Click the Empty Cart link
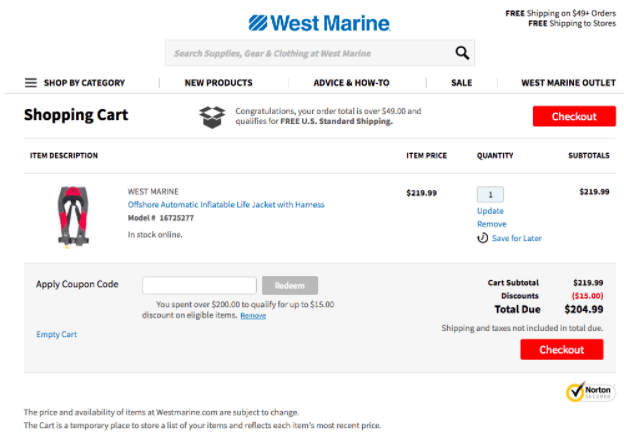This screenshot has height=433, width=624. (x=56, y=334)
